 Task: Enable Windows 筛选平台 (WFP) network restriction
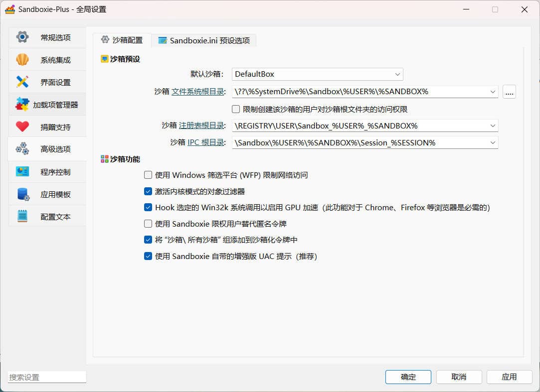pos(148,175)
